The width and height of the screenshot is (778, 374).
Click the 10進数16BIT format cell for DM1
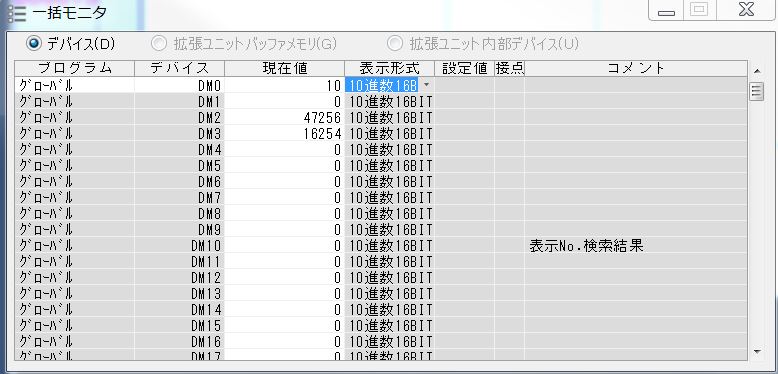point(389,101)
